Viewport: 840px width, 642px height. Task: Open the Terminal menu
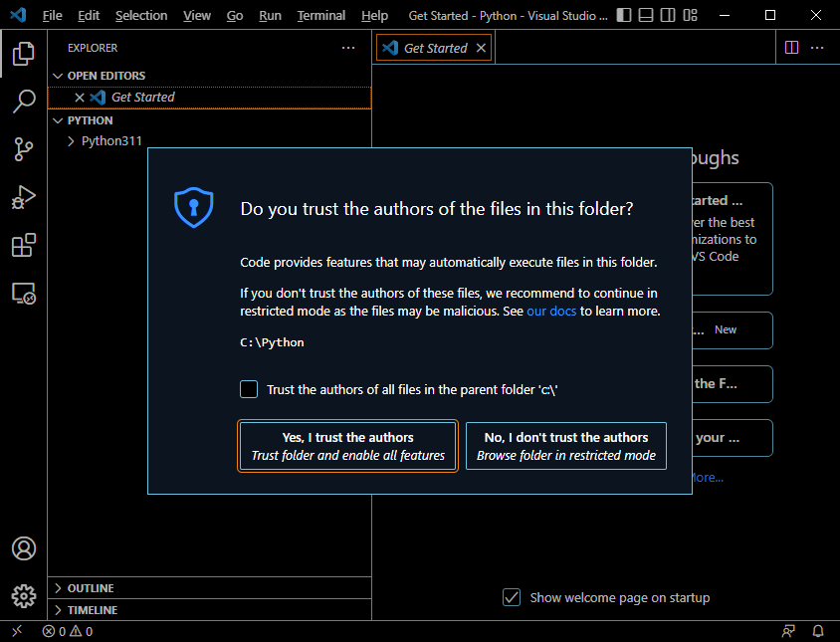tap(320, 16)
